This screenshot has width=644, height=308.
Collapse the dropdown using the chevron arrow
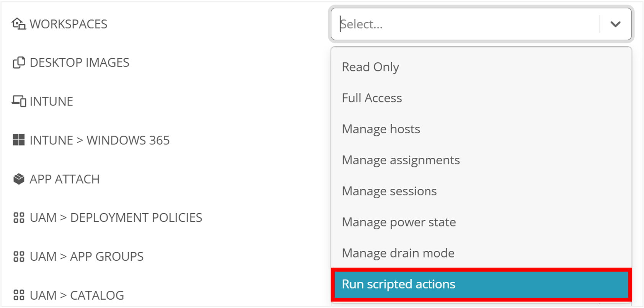click(x=615, y=24)
